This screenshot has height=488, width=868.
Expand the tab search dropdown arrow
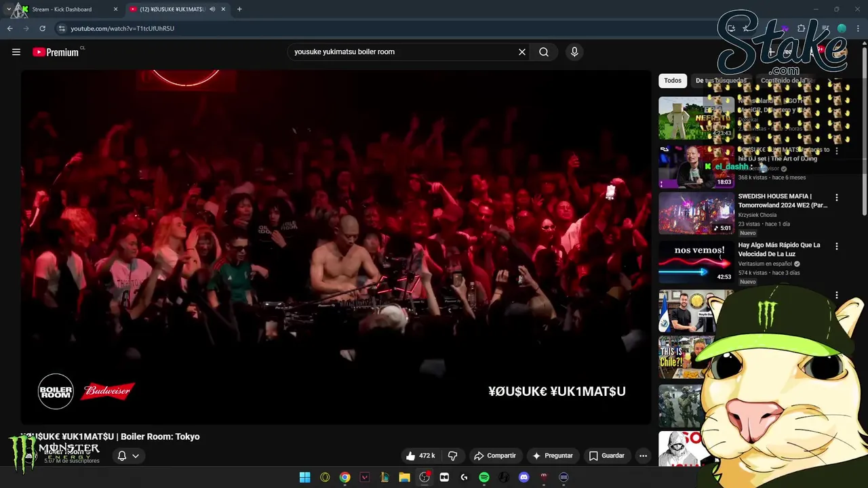8,9
